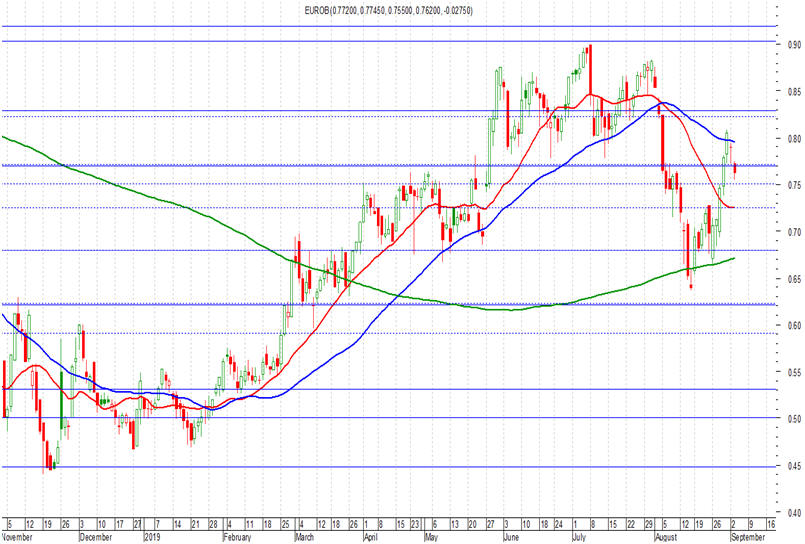Select the 0.50 price axis label

[x=794, y=419]
